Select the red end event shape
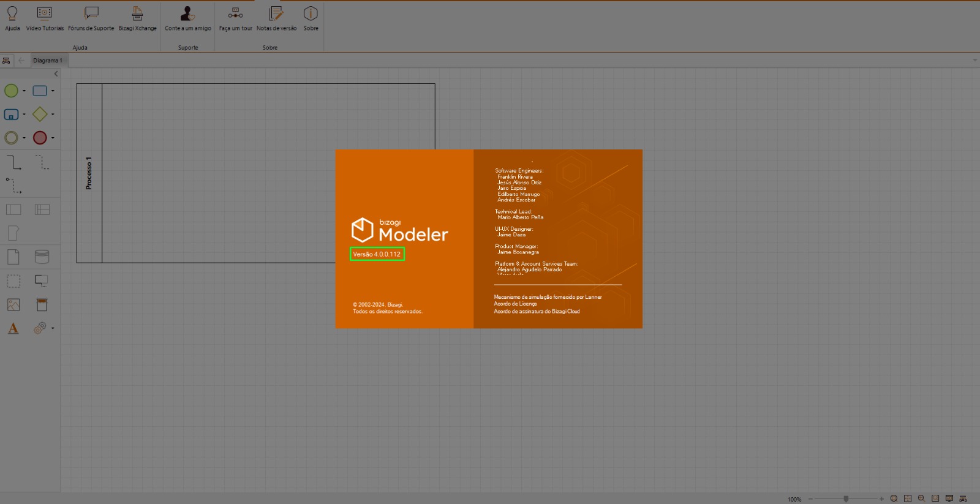 tap(40, 138)
